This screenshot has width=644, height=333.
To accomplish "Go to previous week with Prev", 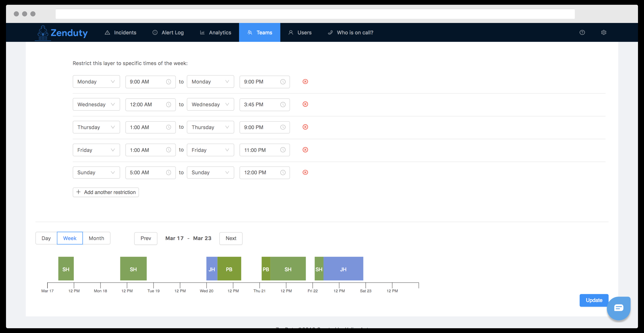I will tap(146, 238).
